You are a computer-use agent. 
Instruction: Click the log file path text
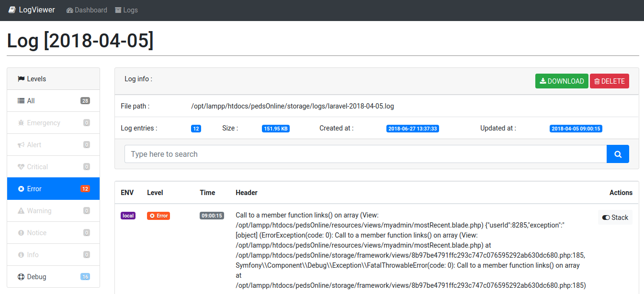[x=293, y=106]
